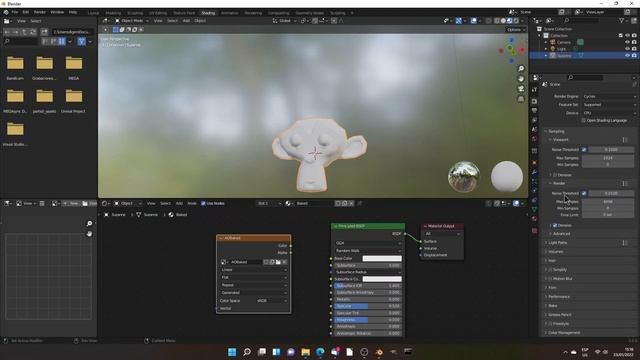Select rendered viewport shading mode icon

click(516, 21)
